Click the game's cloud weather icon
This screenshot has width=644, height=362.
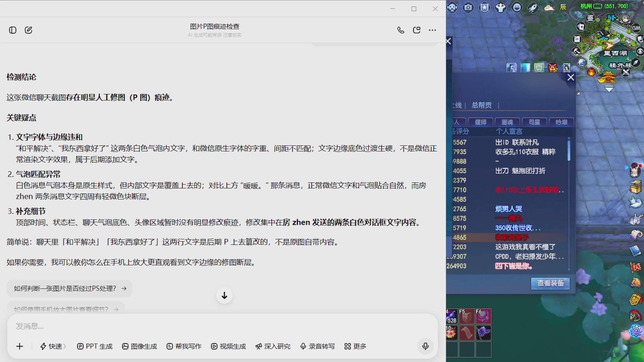tap(549, 8)
